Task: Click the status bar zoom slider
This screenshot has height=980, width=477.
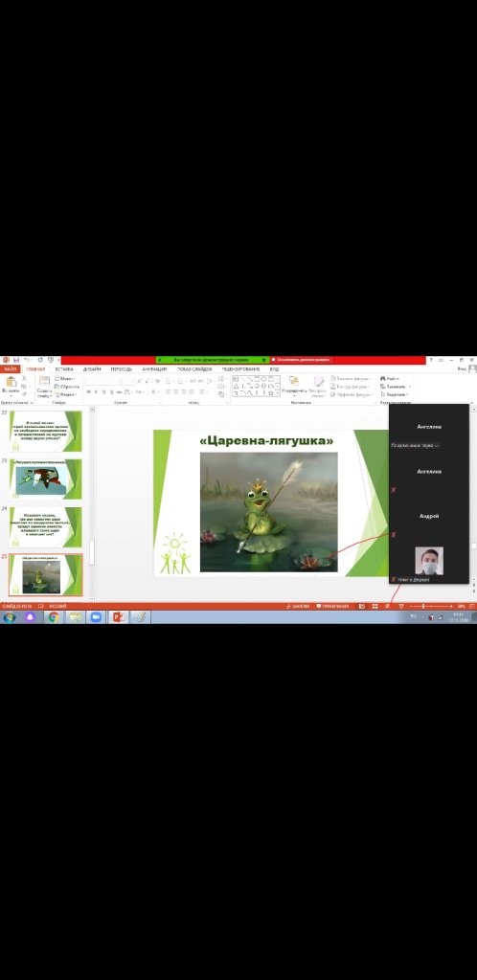Action: point(426,606)
